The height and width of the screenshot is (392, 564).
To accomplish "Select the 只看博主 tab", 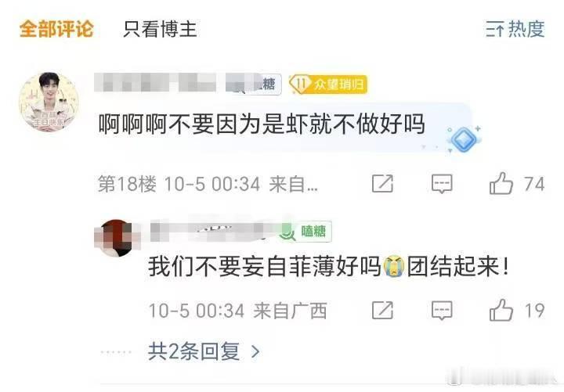I will pos(160,29).
